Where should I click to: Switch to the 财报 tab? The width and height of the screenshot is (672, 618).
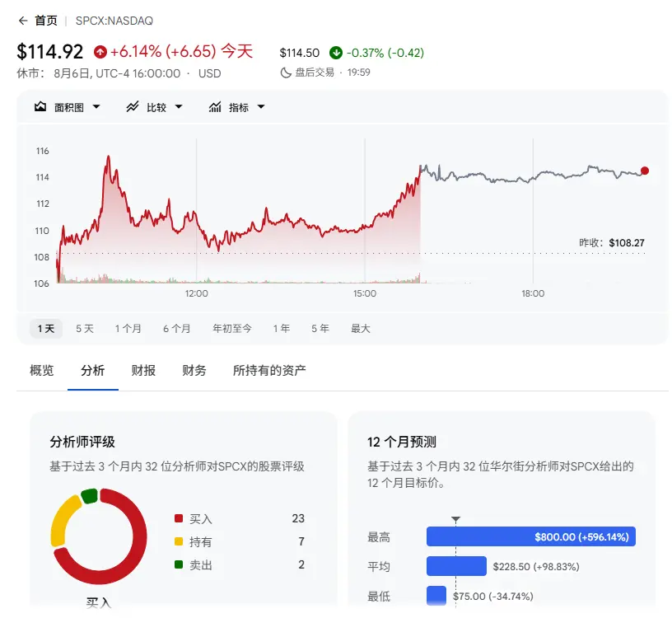143,370
